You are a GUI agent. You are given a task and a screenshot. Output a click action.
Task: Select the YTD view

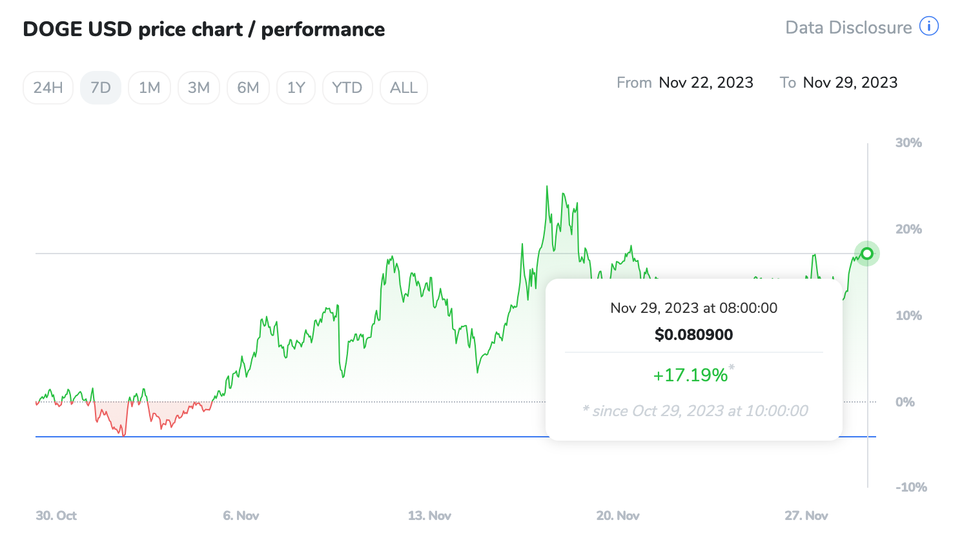[x=347, y=87]
